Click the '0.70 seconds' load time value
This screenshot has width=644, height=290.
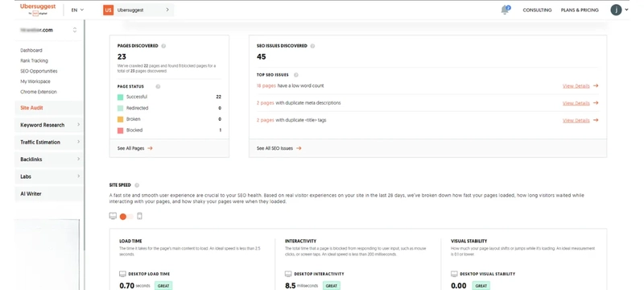tap(134, 285)
